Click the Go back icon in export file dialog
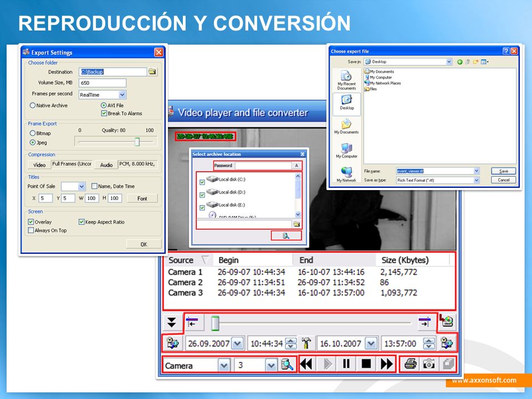 (460, 62)
